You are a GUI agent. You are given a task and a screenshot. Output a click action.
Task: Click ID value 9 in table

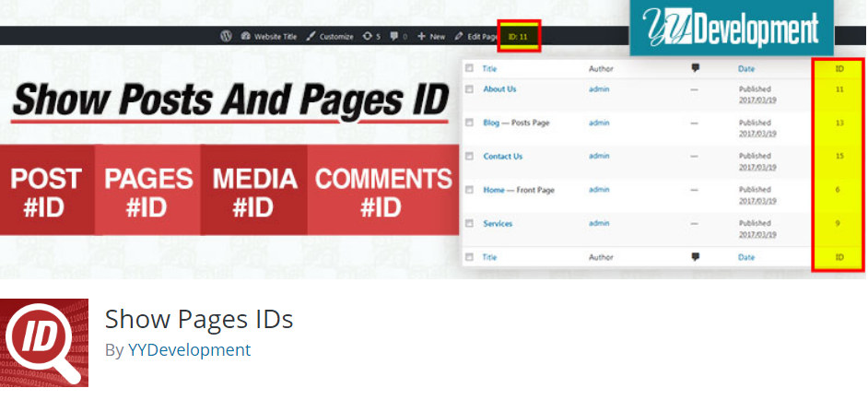coord(839,223)
